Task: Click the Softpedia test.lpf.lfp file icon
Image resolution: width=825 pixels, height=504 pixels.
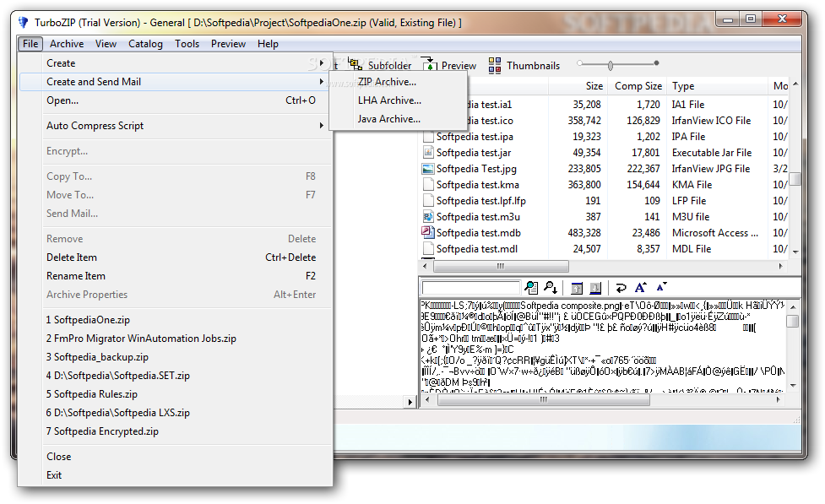Action: coord(428,201)
